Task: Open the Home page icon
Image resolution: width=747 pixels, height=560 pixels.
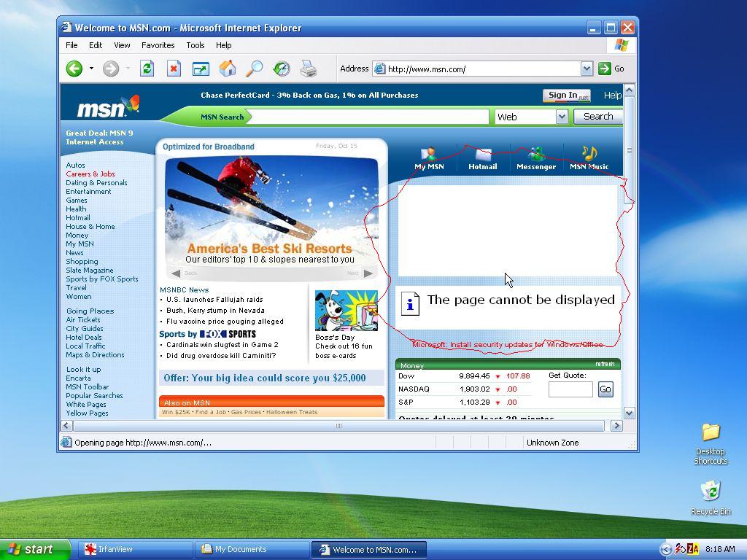Action: point(228,69)
